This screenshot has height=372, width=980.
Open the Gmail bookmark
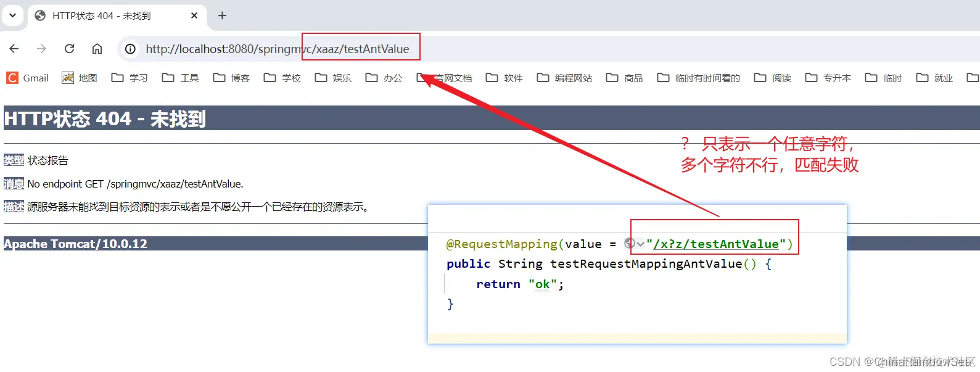(x=28, y=78)
